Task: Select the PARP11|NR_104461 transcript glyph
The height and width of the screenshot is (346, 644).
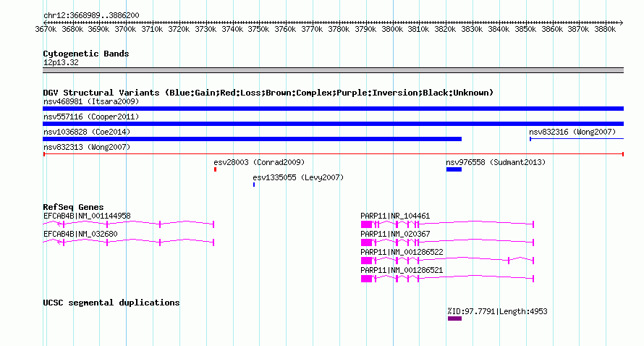Action: pyautogui.click(x=447, y=224)
